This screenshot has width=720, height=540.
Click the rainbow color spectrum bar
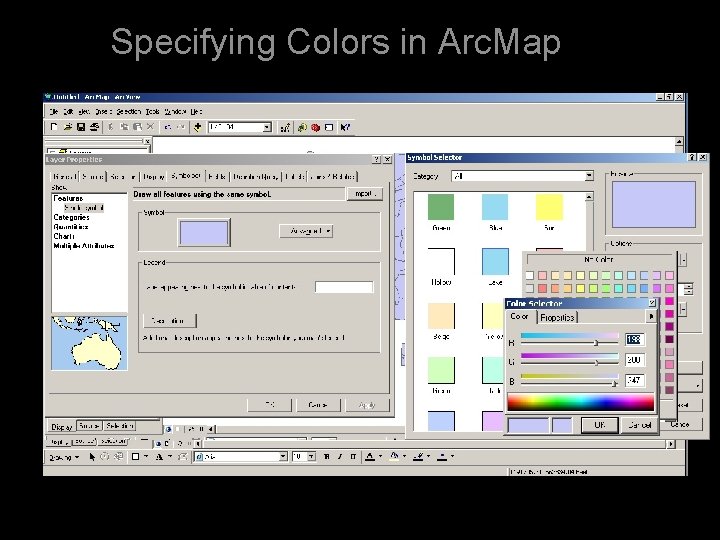tap(580, 402)
